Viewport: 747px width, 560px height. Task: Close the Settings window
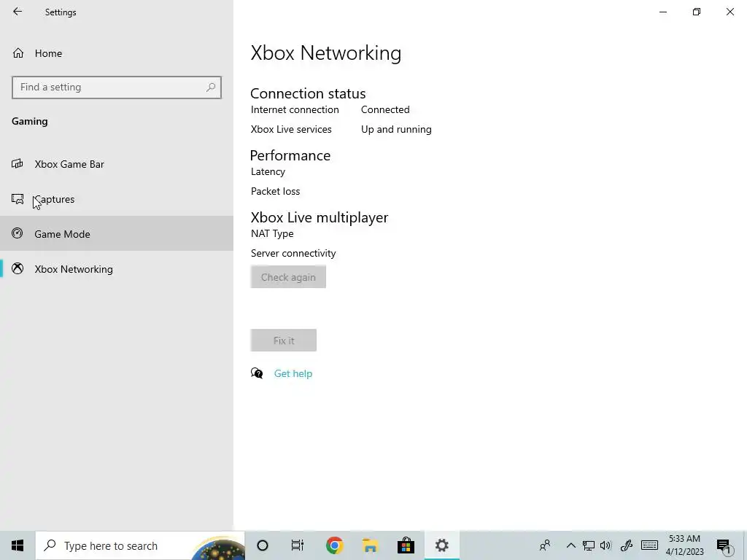click(x=729, y=12)
